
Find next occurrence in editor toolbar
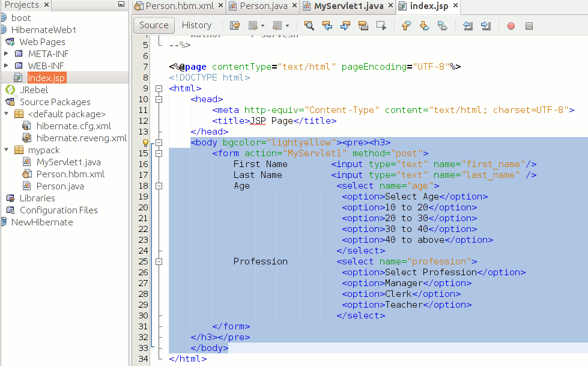tap(345, 25)
